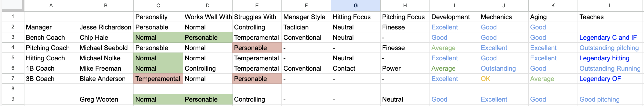The height and width of the screenshot is (106, 644).
Task: Click the Greg Wooten name cell
Action: [x=106, y=99]
